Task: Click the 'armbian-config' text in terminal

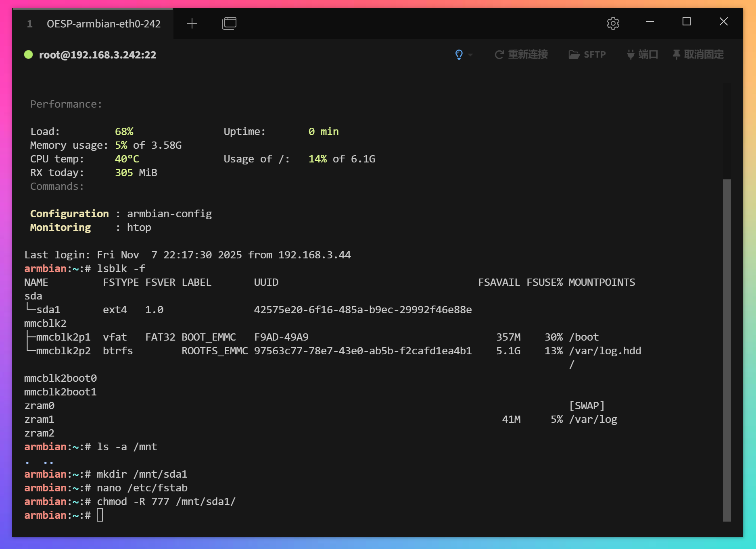Action: (x=169, y=214)
